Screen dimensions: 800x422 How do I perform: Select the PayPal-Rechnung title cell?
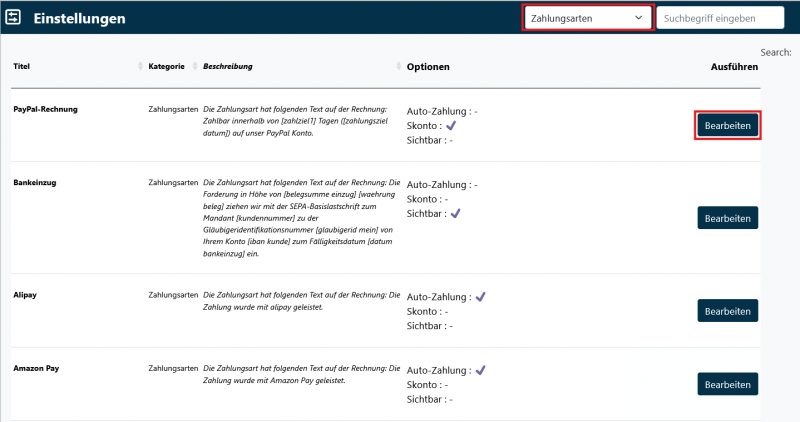[x=45, y=106]
